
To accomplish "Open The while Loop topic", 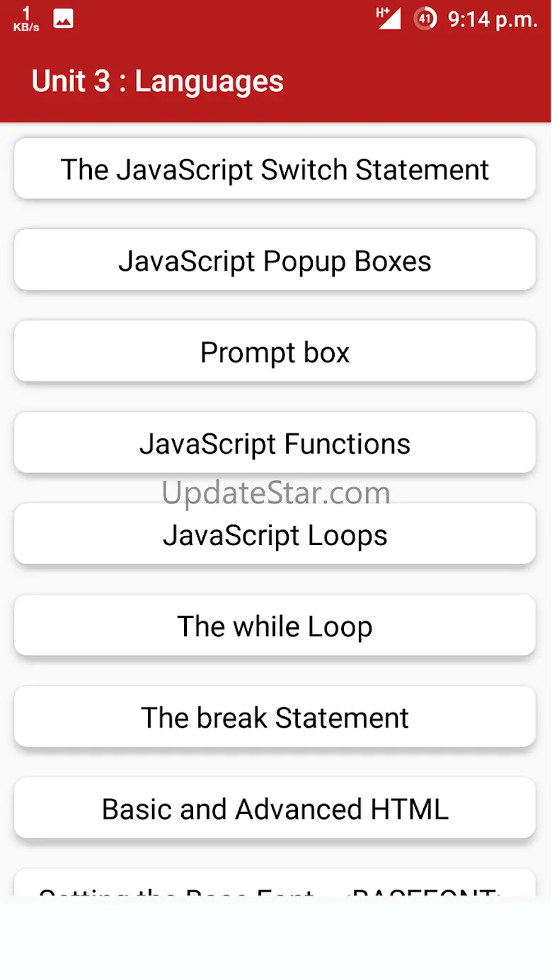I will [275, 626].
